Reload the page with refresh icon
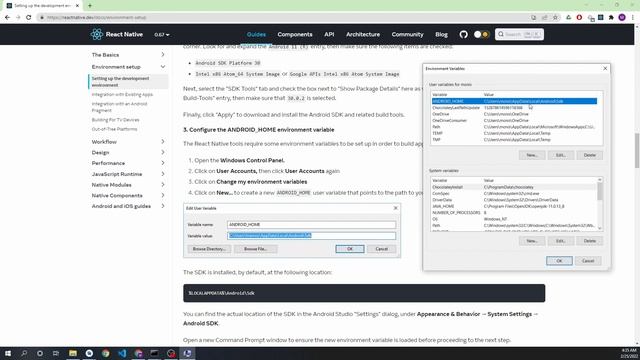The height and width of the screenshot is (360, 640). point(29,18)
